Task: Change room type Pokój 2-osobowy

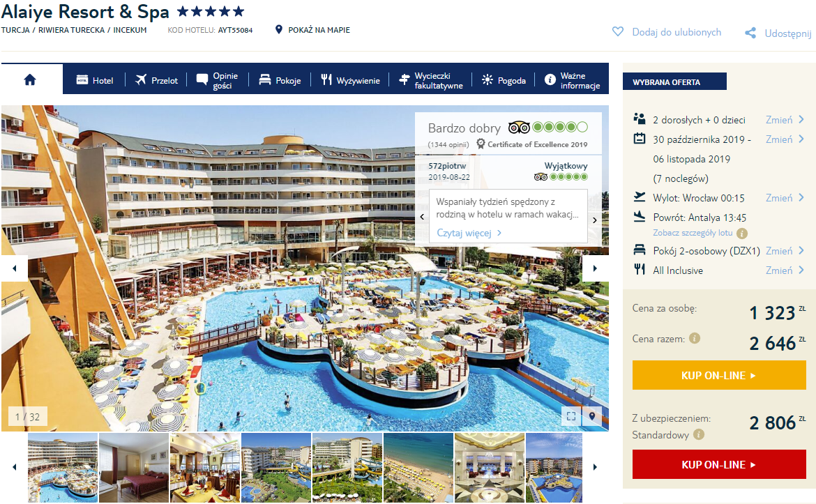Action: 784,251
